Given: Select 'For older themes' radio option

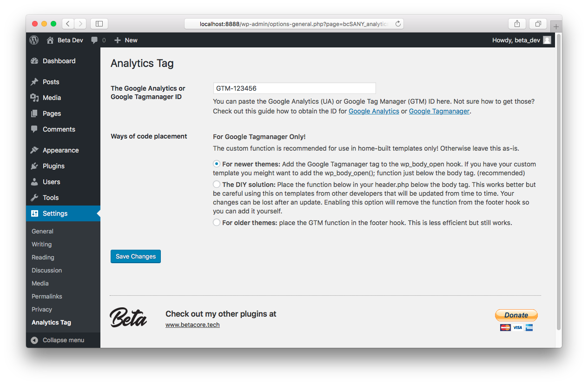Looking at the screenshot, I should (x=217, y=223).
